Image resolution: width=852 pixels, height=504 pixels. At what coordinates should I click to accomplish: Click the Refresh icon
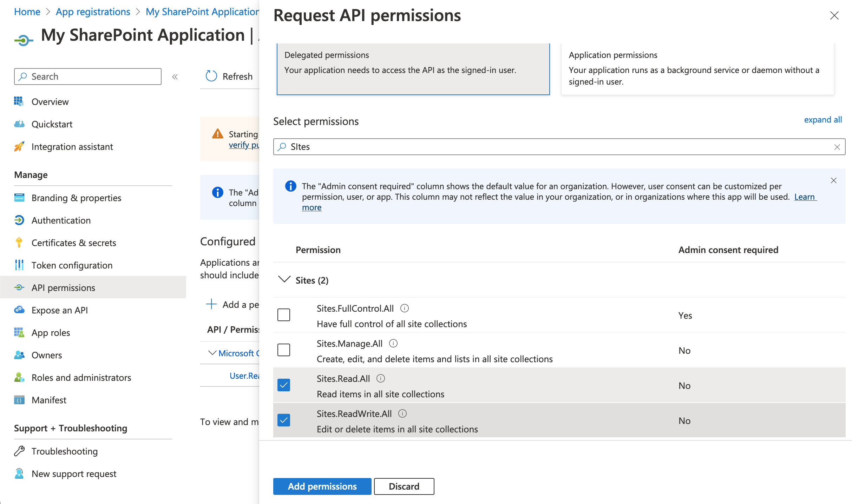211,76
